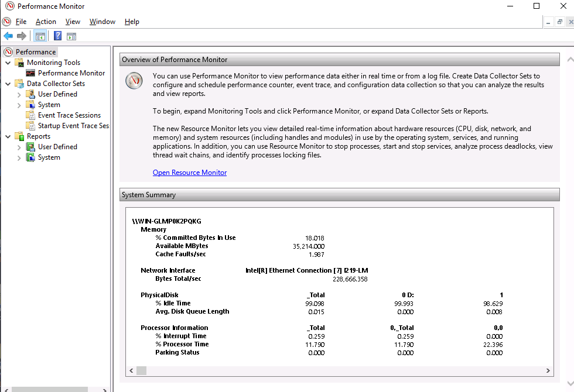Restore the inner MMC child window
574x392 pixels.
pos(560,22)
